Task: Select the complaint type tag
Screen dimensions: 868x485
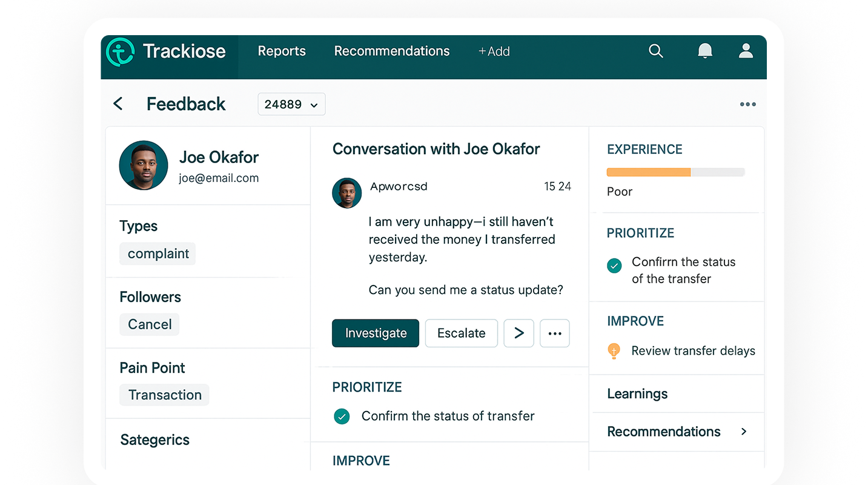Action: pyautogui.click(x=157, y=253)
